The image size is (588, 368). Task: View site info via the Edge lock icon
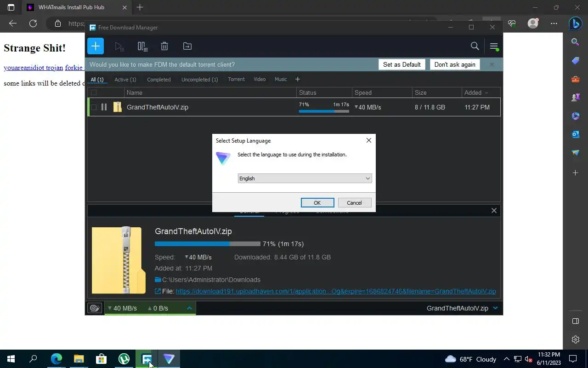point(57,23)
